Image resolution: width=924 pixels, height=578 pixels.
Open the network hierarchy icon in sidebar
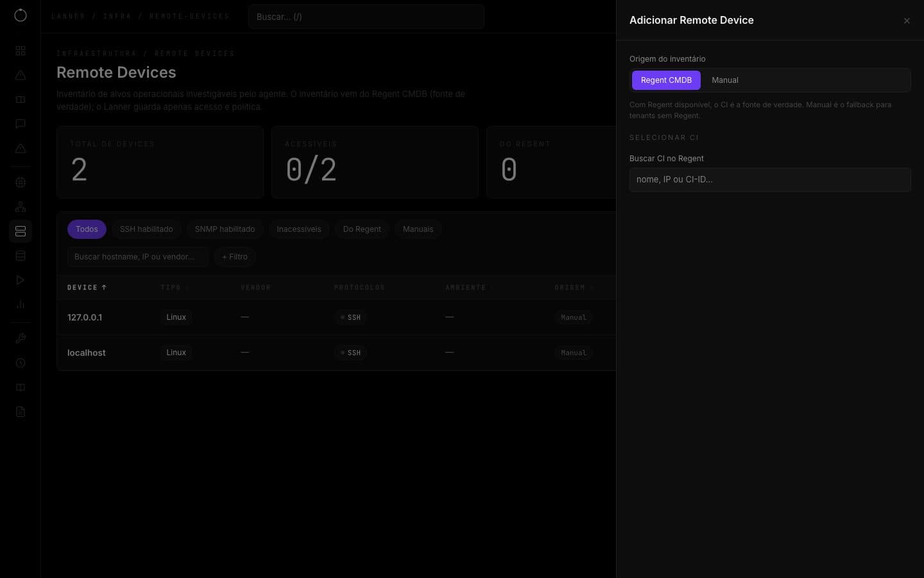coord(21,207)
